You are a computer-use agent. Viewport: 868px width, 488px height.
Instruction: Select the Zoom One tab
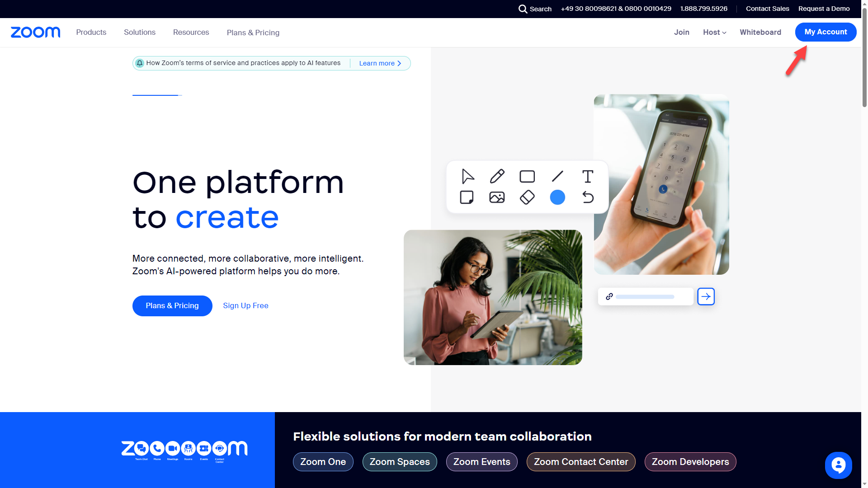323,462
